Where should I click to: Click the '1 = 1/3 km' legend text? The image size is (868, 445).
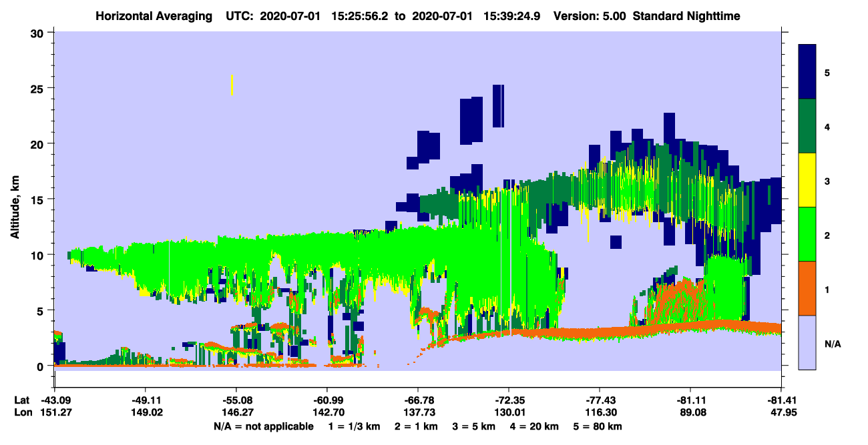[353, 426]
